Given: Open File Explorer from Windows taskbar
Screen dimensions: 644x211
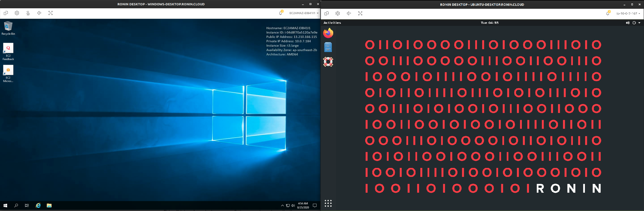Looking at the screenshot, I should pyautogui.click(x=49, y=205).
